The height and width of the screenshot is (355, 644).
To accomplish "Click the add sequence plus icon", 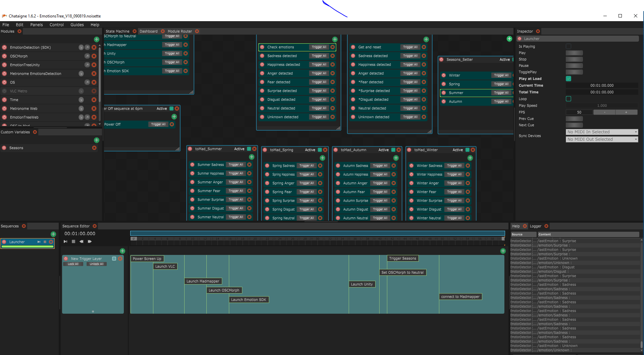I will coord(53,234).
